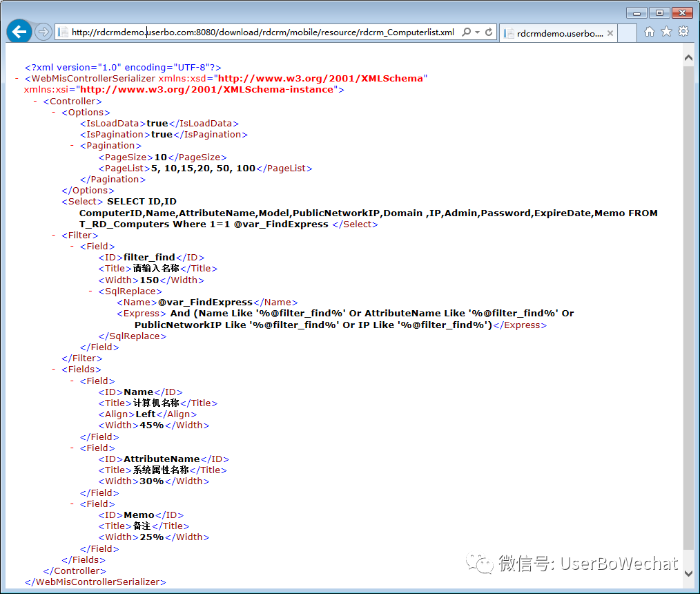Collapse the Field node containing Memo

(72, 504)
